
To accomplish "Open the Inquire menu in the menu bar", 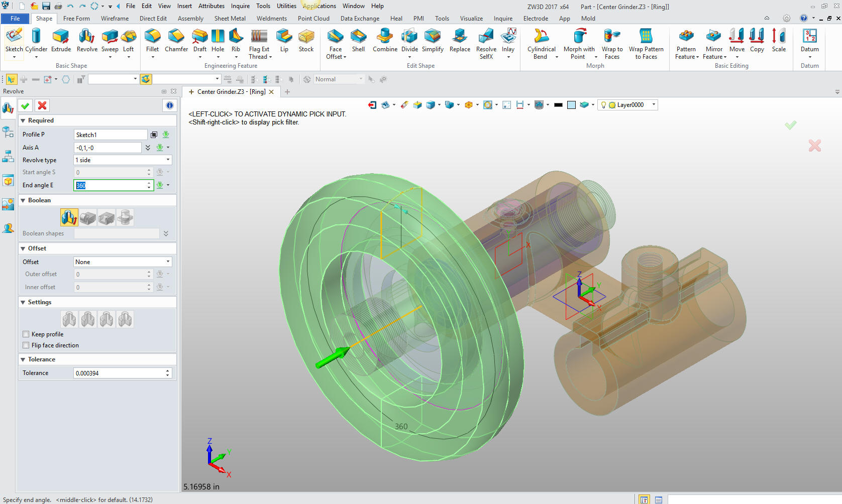I will (240, 6).
